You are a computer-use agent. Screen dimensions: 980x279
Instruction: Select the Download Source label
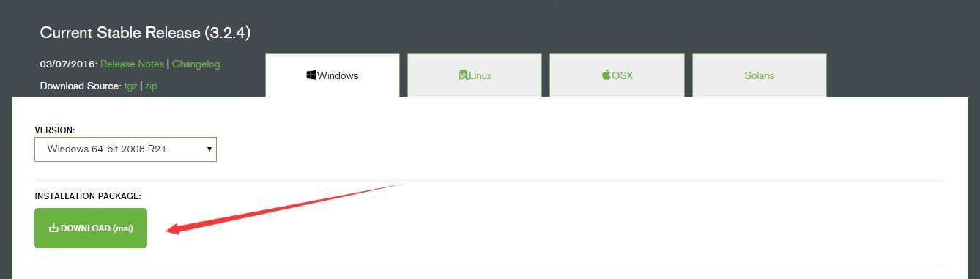tap(81, 86)
